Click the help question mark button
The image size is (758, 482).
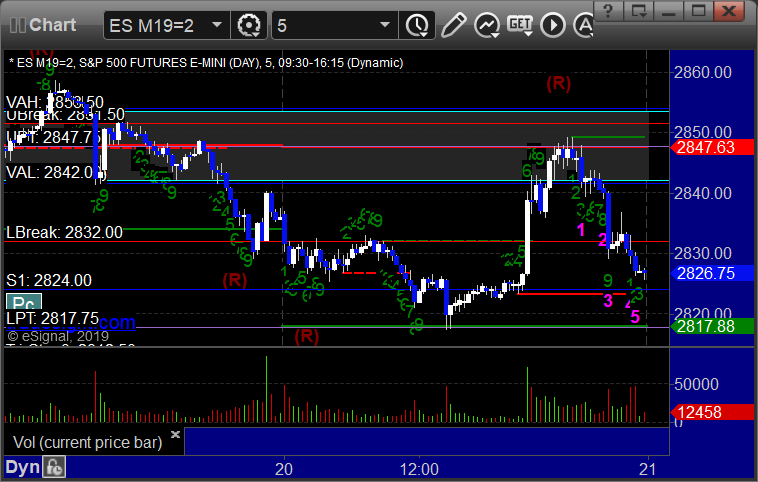tap(608, 11)
